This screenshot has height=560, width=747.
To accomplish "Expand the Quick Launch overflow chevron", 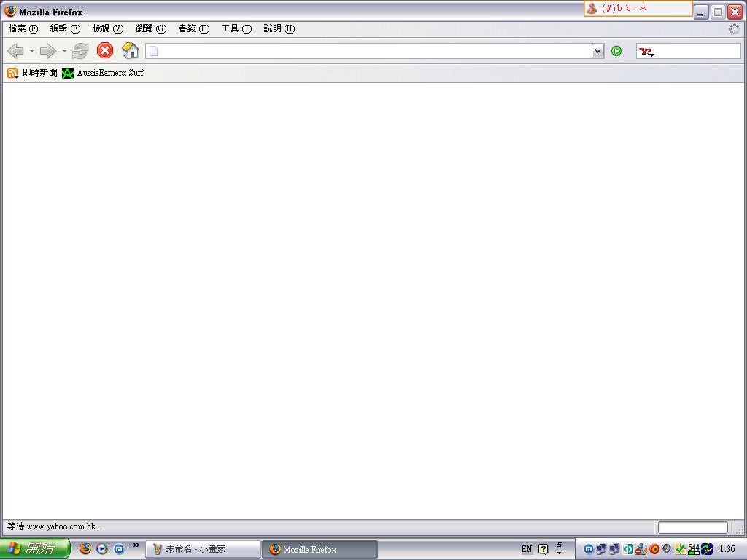I will point(136,545).
